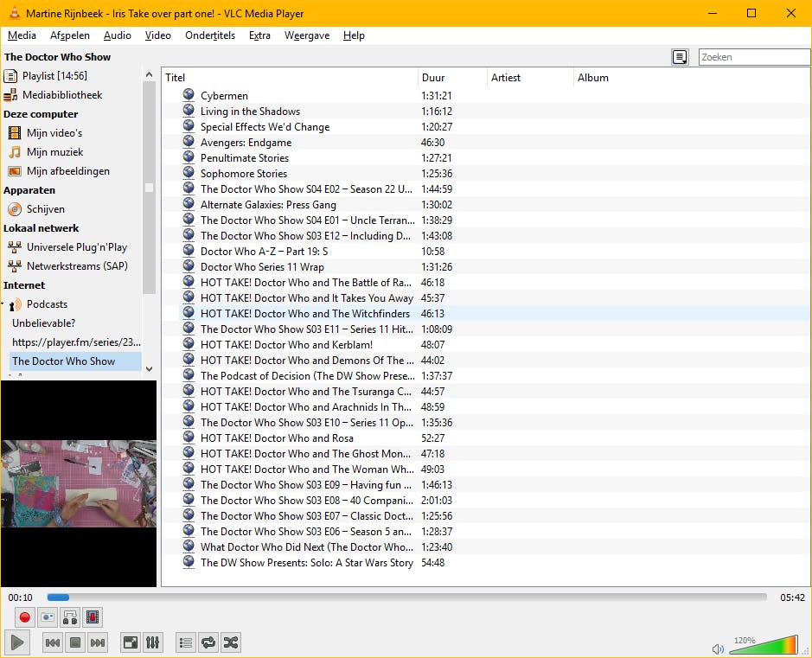Start recording with the red Record button
This screenshot has height=658, width=812.
24,617
